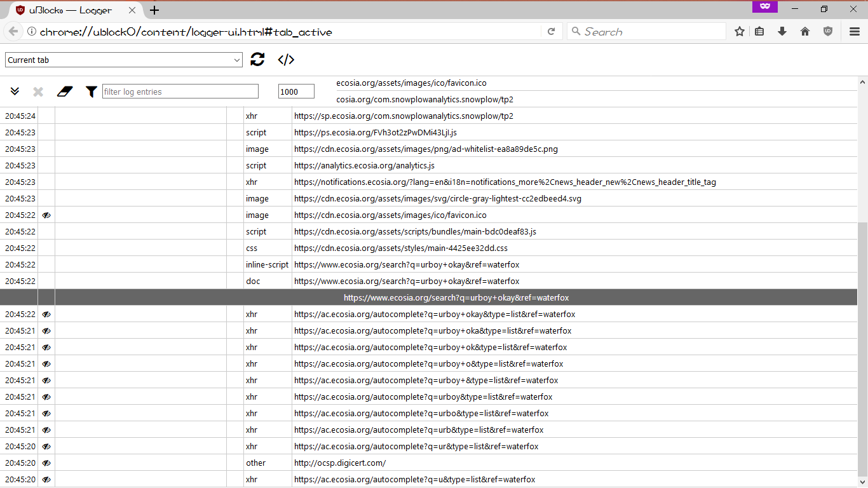868x488 pixels.
Task: Bookmark this page using the star
Action: [739, 30]
